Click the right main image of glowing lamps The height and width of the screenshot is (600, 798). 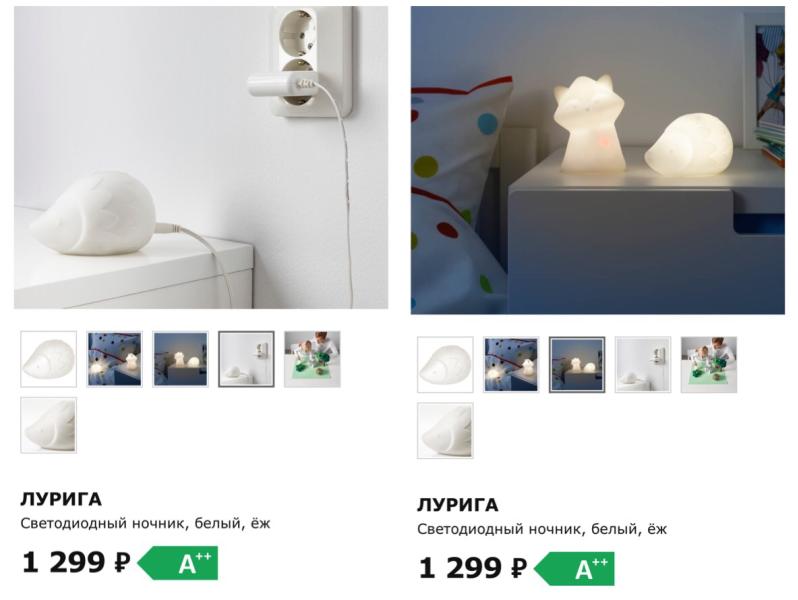pyautogui.click(x=598, y=160)
